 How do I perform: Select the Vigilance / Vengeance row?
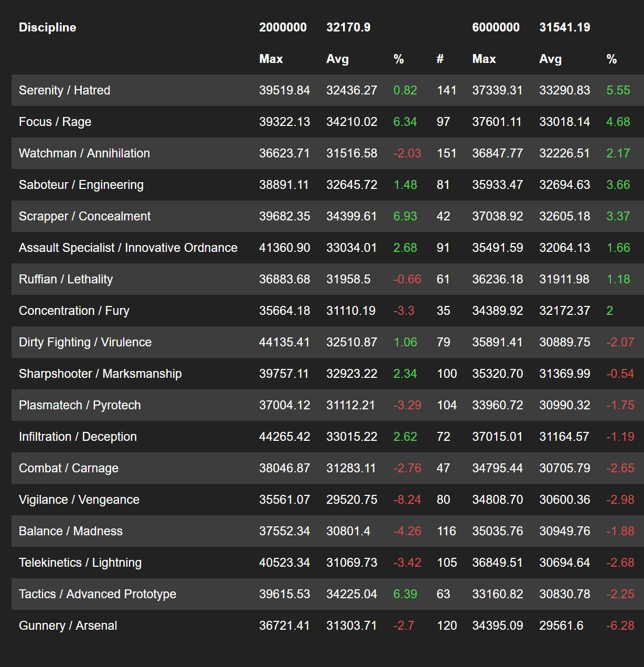79,500
